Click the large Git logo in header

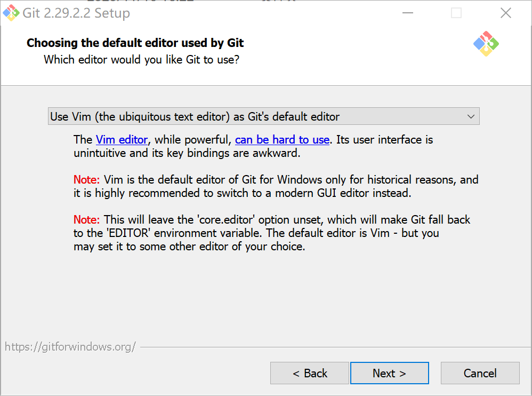[486, 44]
